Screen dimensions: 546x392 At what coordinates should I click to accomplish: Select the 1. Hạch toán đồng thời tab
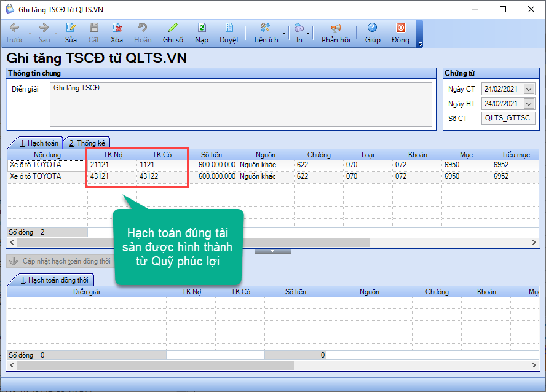[54, 280]
